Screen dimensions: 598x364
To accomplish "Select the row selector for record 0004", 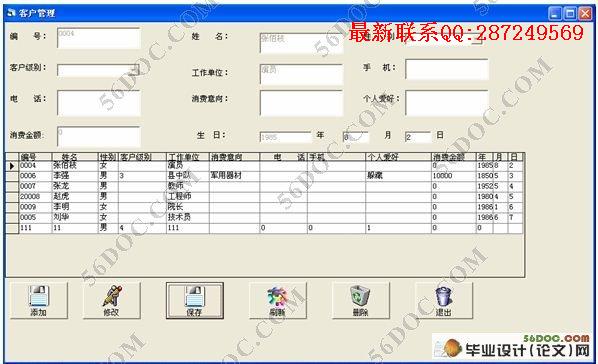I will [12, 166].
